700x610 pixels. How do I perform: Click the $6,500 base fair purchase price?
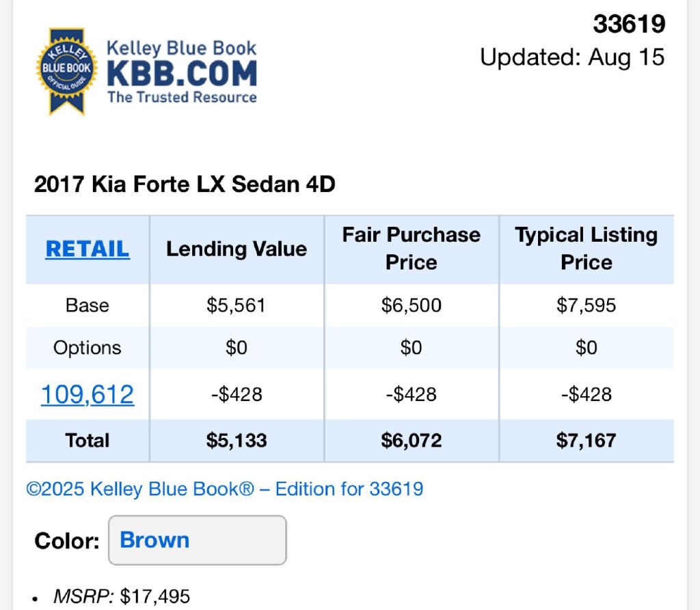click(412, 305)
